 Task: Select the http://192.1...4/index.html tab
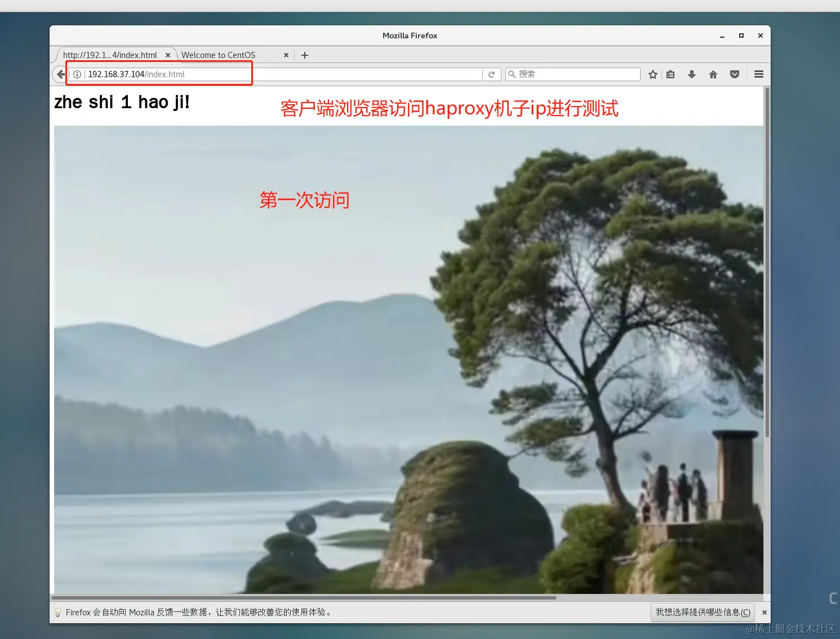(x=110, y=55)
